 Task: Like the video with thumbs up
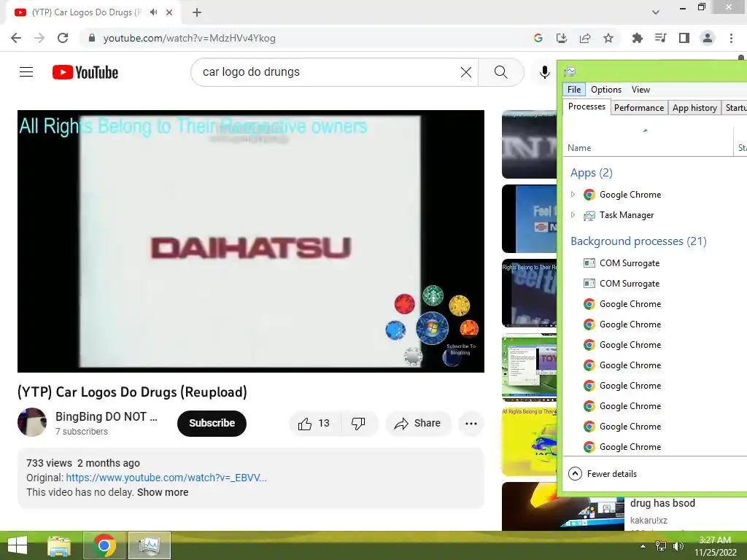(x=314, y=424)
